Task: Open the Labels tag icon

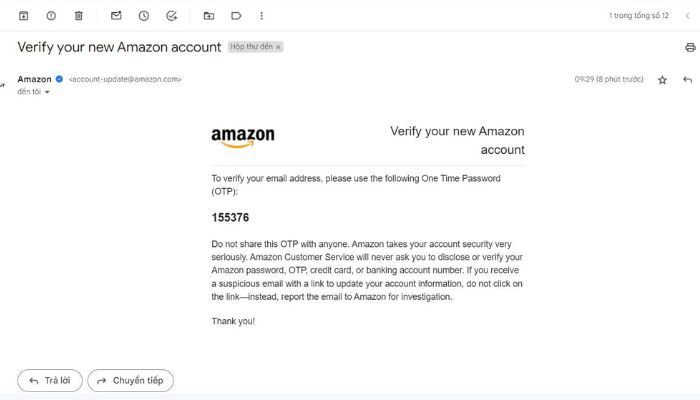Action: pos(236,16)
